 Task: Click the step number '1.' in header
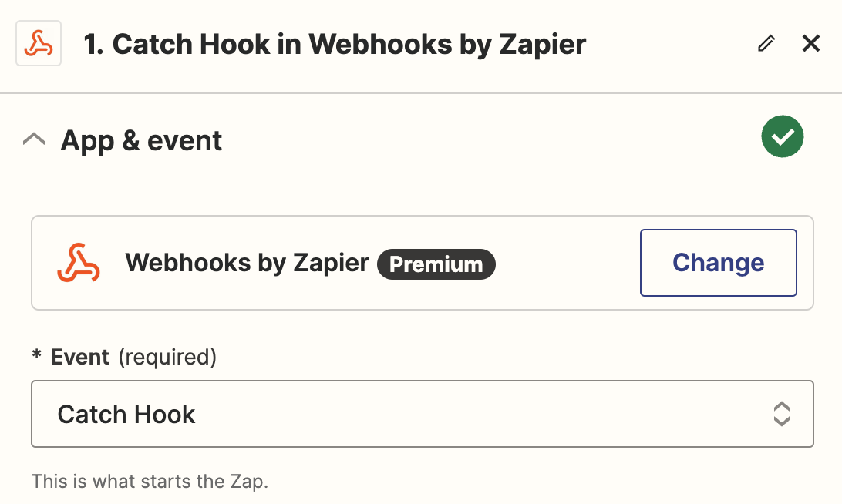click(94, 45)
